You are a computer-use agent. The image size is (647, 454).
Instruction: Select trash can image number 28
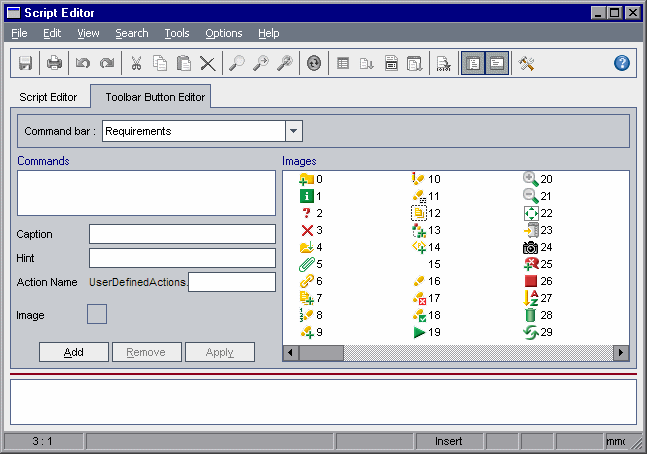coord(531,315)
